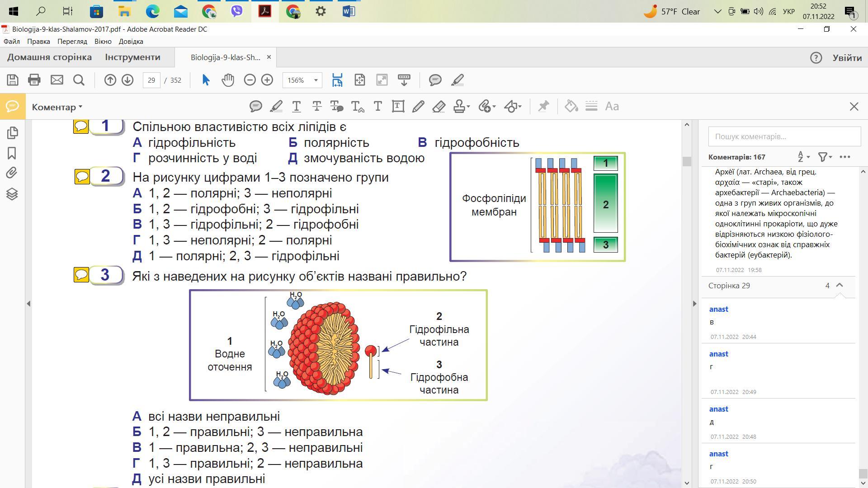
Task: Switch to Інструменти tab
Action: coord(133,57)
